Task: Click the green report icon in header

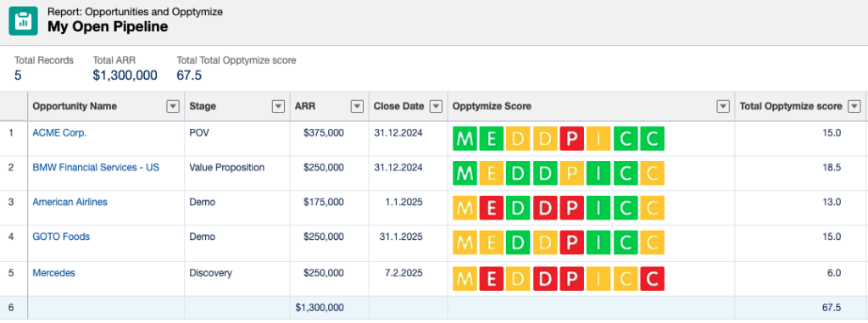Action: 23,21
